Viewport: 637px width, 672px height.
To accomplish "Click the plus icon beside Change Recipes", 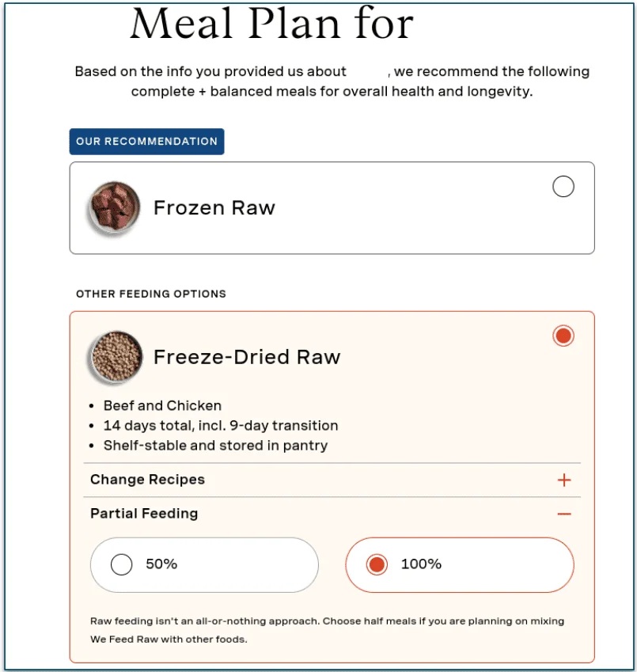I will [x=565, y=480].
